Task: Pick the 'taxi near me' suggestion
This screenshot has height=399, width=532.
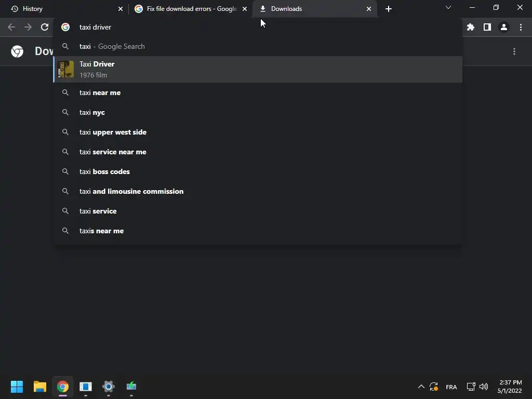Action: point(258,92)
